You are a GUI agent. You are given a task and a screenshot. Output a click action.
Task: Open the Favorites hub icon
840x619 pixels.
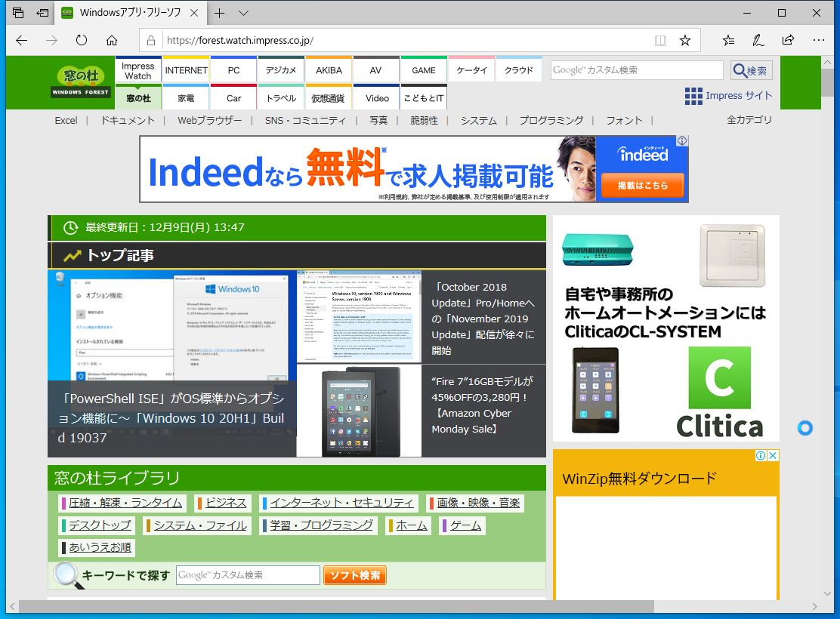(728, 38)
